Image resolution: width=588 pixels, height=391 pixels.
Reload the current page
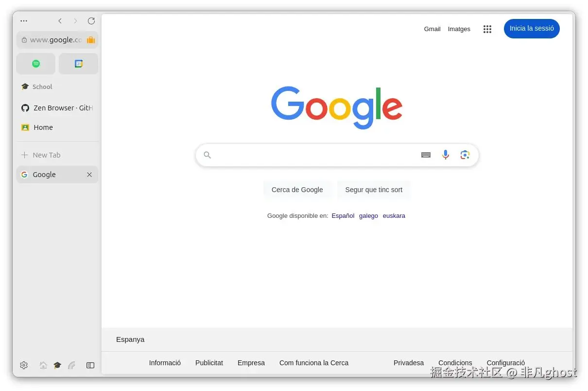click(91, 21)
